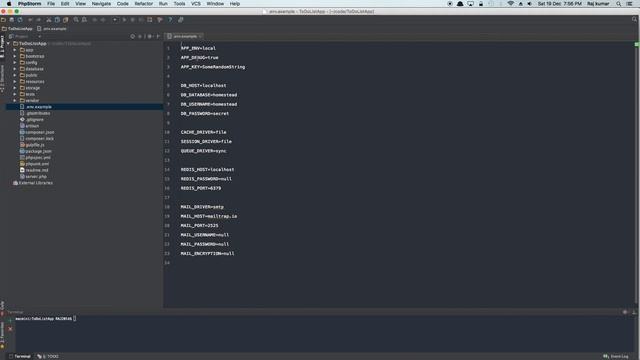
Task: Add new terminal session with plus icon
Action: click(10, 320)
